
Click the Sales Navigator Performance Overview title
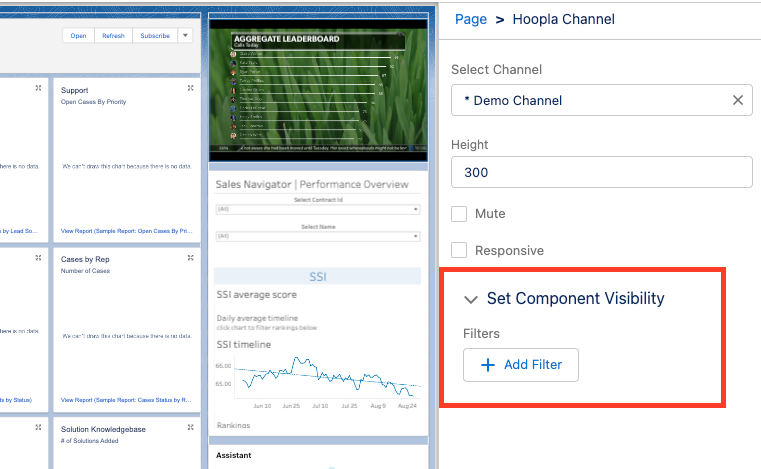312,184
